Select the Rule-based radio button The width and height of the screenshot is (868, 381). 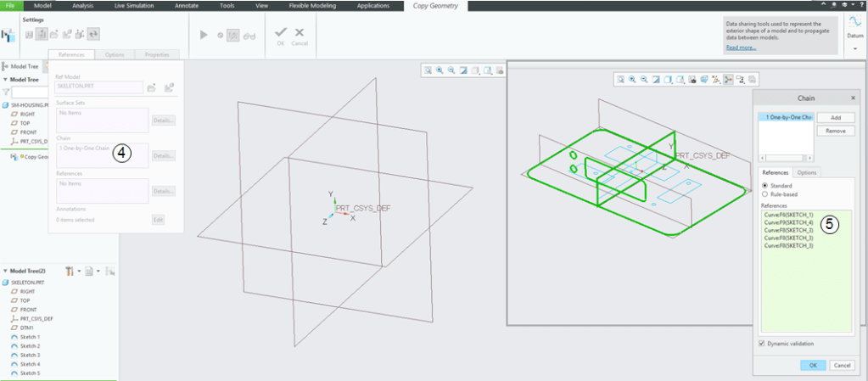pos(764,194)
